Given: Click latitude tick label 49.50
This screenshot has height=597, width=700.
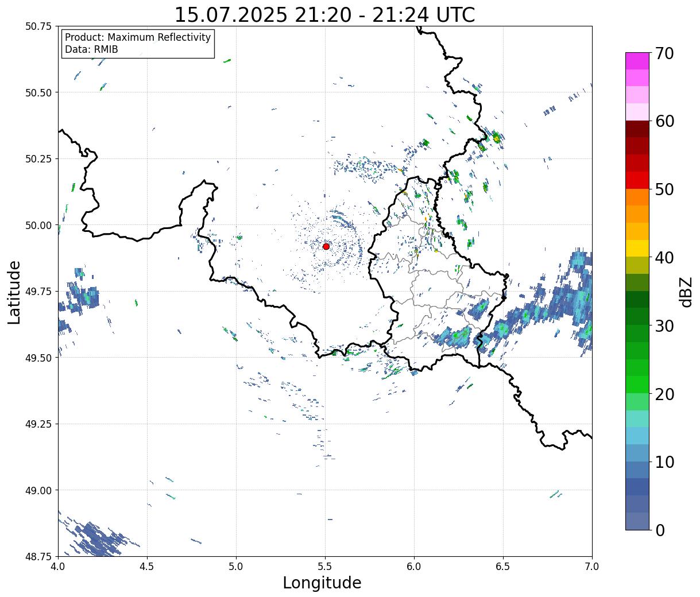Looking at the screenshot, I should point(38,358).
